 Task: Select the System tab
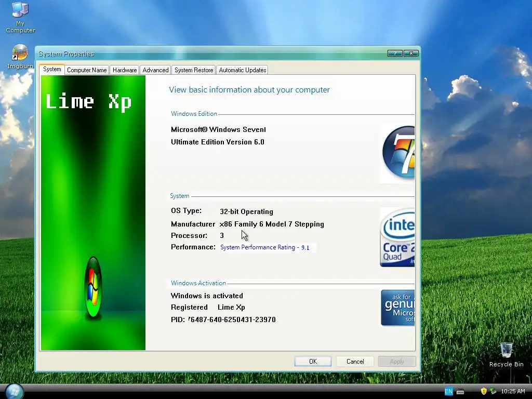tap(52, 69)
